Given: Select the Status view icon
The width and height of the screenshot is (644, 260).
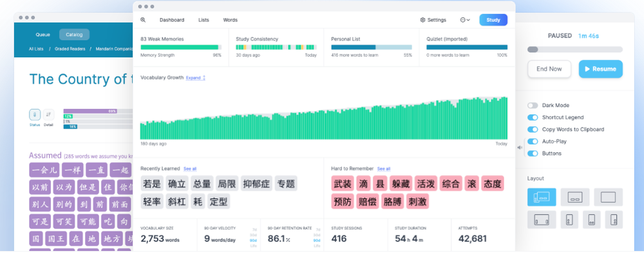Looking at the screenshot, I should pos(35,115).
